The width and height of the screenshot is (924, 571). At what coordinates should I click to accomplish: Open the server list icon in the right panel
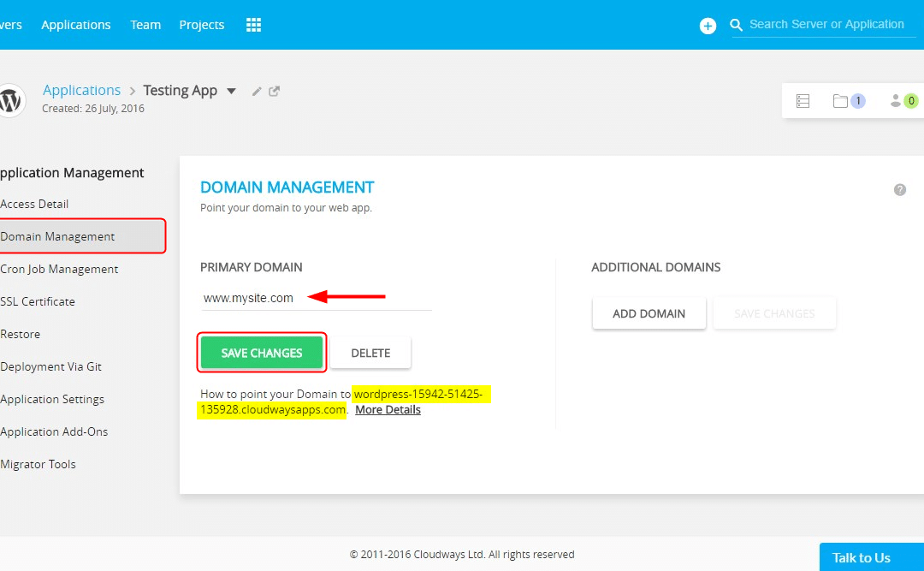(803, 101)
